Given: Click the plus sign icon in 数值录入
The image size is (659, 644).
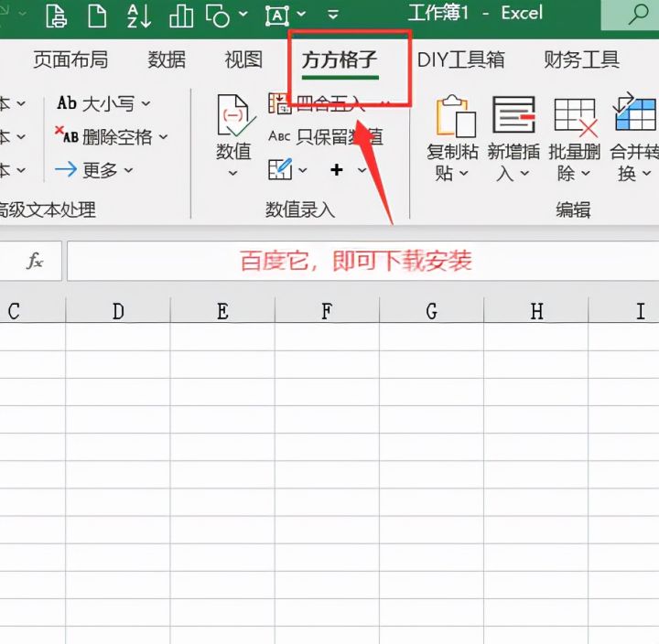Looking at the screenshot, I should [x=337, y=170].
